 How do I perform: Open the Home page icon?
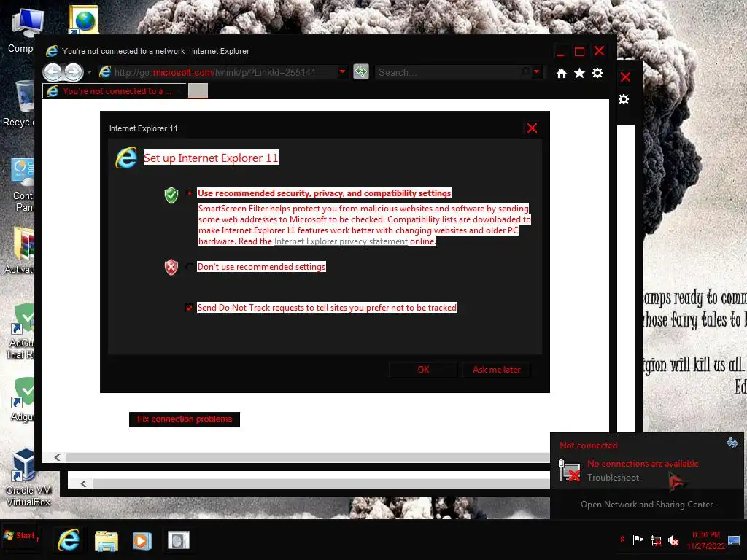click(562, 74)
